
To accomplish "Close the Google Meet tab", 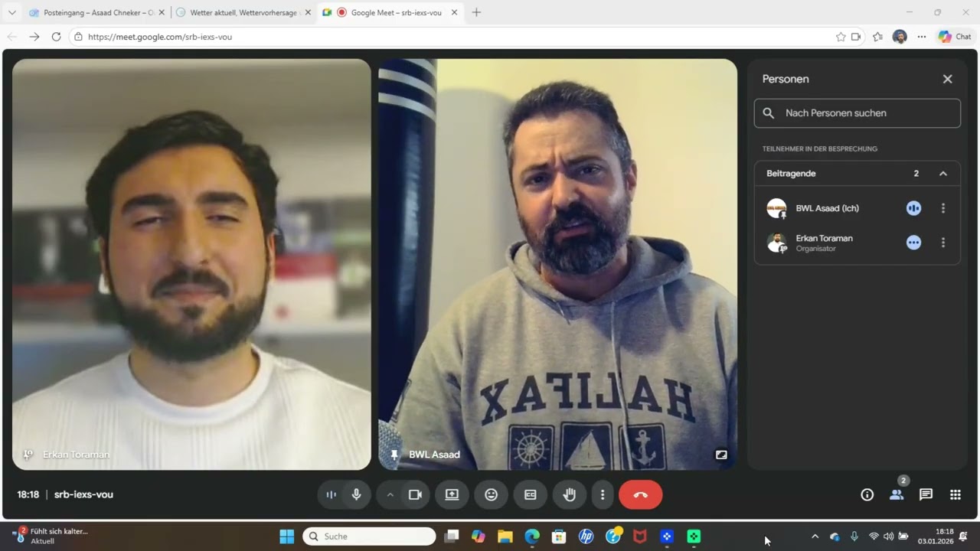I will (454, 12).
